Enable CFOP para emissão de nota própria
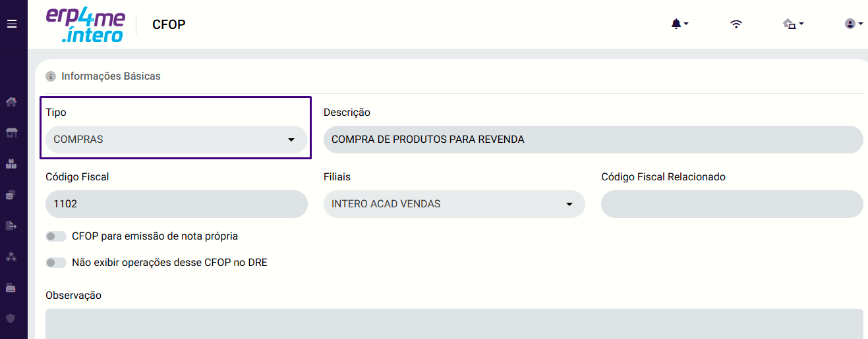Image resolution: width=868 pixels, height=339 pixels. click(56, 236)
